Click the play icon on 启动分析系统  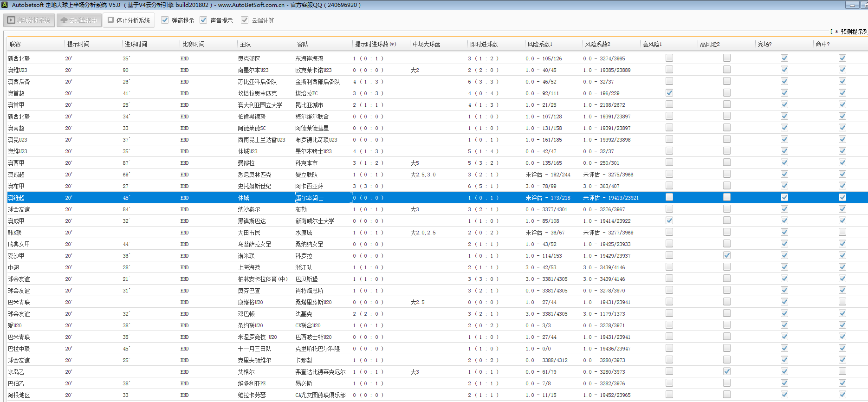(11, 20)
